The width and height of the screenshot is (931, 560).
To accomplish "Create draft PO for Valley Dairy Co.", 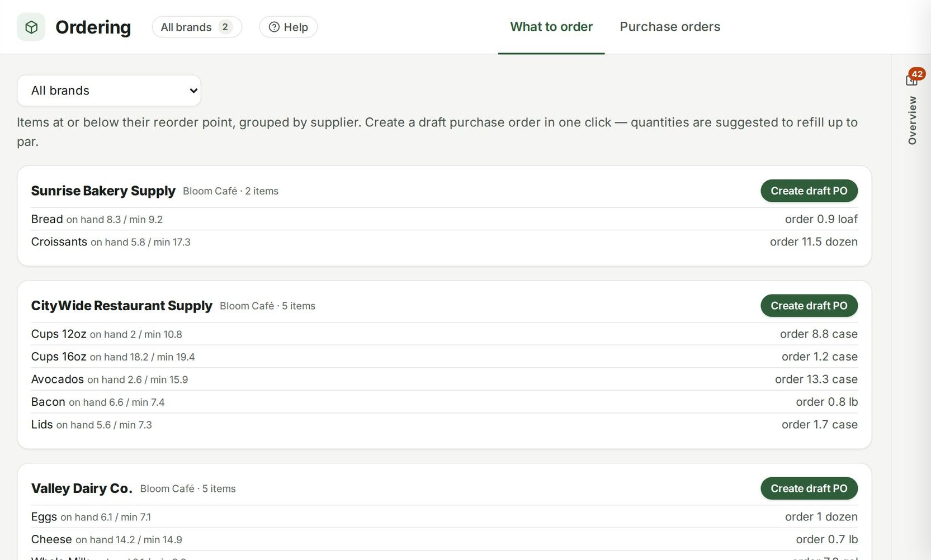I will [x=809, y=488].
